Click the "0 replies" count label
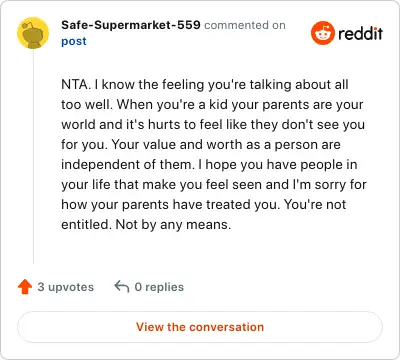The width and height of the screenshot is (400, 360). pos(159,287)
